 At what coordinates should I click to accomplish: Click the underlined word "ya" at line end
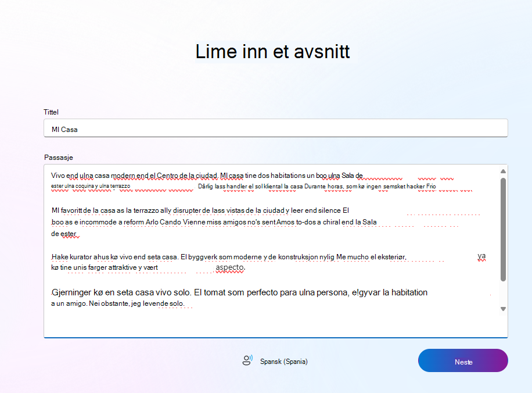pyautogui.click(x=481, y=256)
